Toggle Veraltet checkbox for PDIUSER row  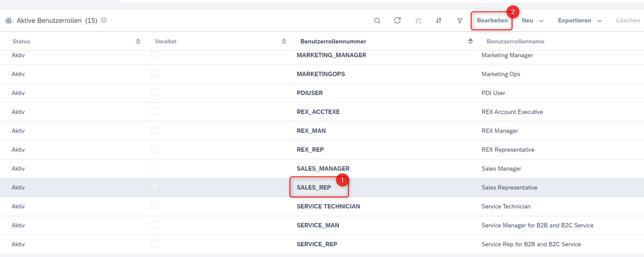pos(155,93)
